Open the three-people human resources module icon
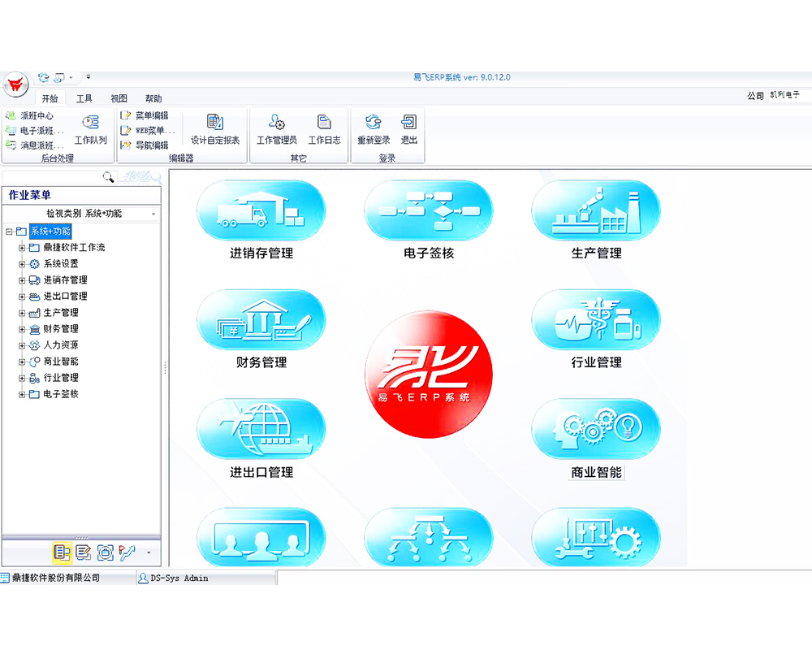812x650 pixels. tap(261, 538)
